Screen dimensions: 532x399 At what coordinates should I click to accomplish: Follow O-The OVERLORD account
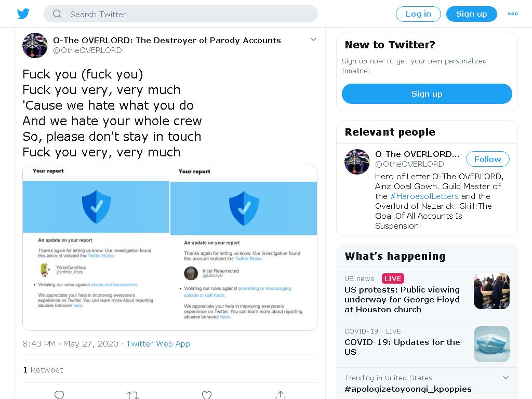click(487, 159)
